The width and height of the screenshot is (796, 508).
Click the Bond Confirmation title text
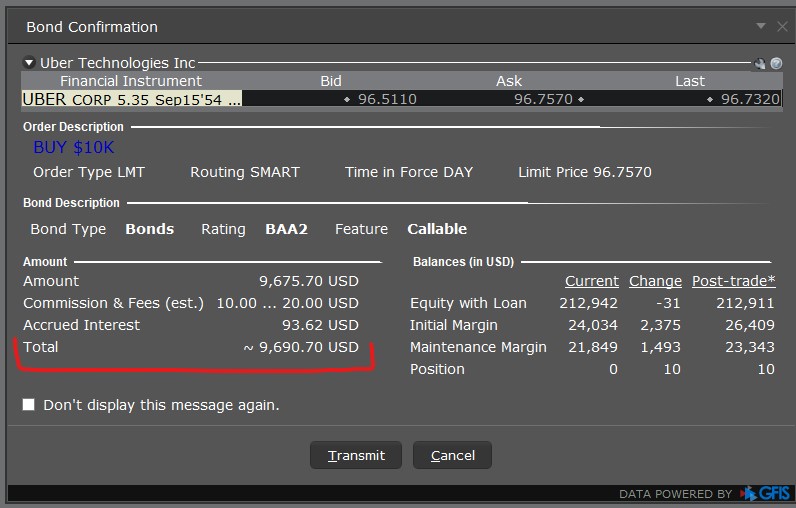tap(92, 27)
